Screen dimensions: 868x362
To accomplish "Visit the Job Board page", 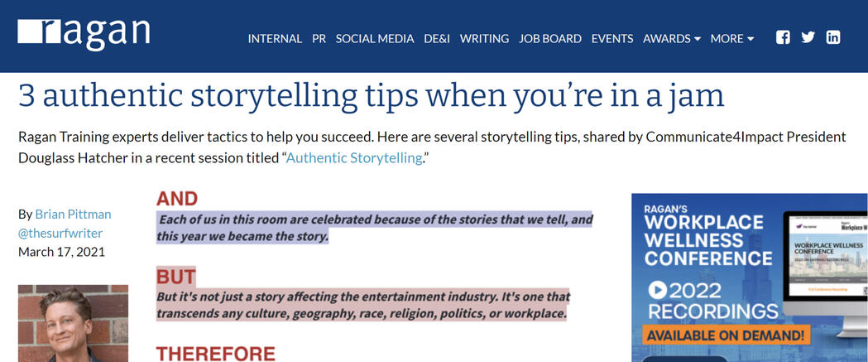I will coord(550,39).
